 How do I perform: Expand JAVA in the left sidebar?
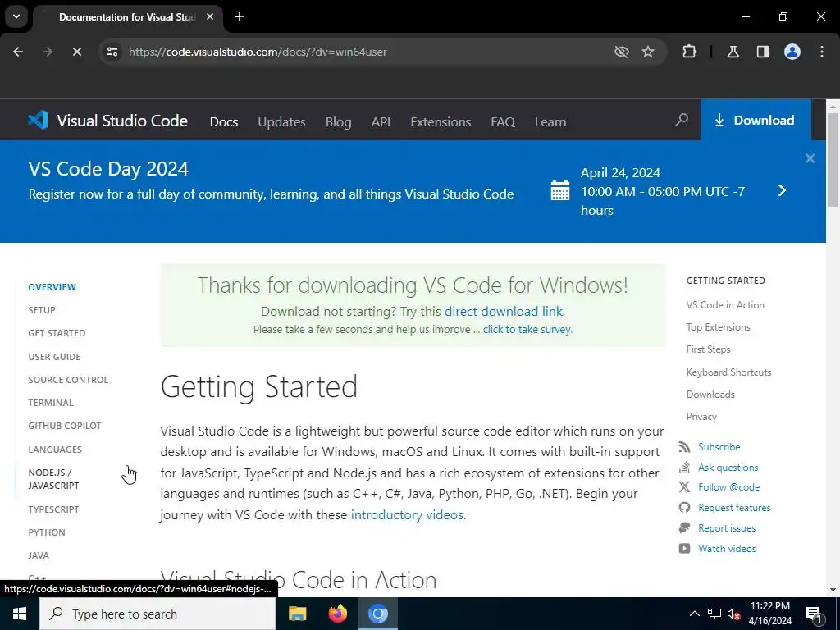click(x=39, y=555)
